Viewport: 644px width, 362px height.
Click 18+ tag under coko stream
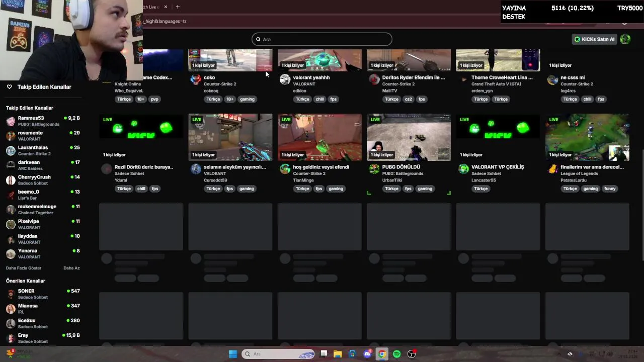tap(230, 99)
